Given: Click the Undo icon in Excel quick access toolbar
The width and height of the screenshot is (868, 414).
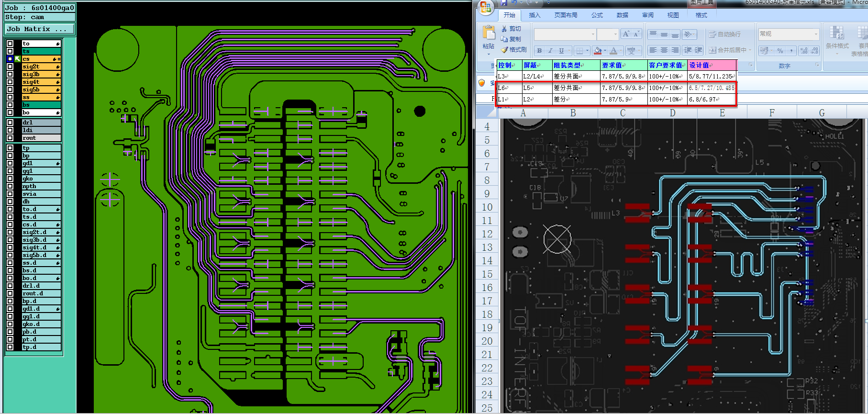Looking at the screenshot, I should click(514, 2).
